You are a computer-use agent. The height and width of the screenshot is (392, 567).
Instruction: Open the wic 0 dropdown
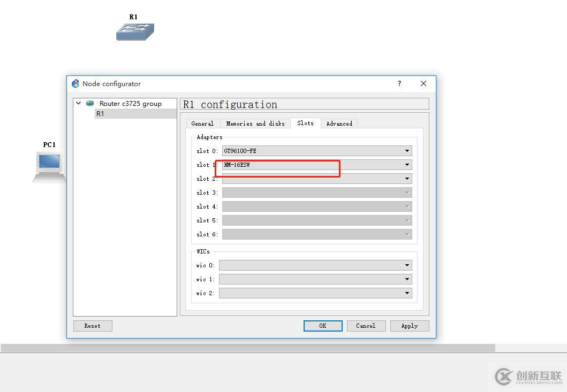tap(315, 265)
